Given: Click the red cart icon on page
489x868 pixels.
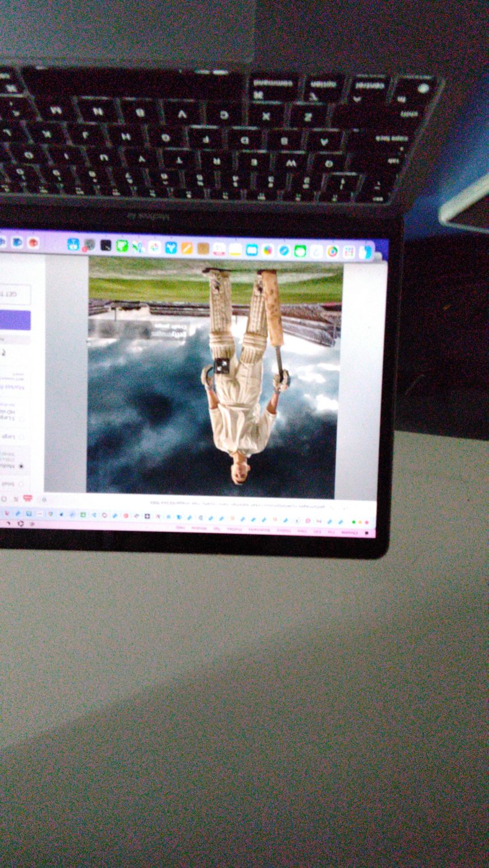Looking at the screenshot, I should point(27,498).
